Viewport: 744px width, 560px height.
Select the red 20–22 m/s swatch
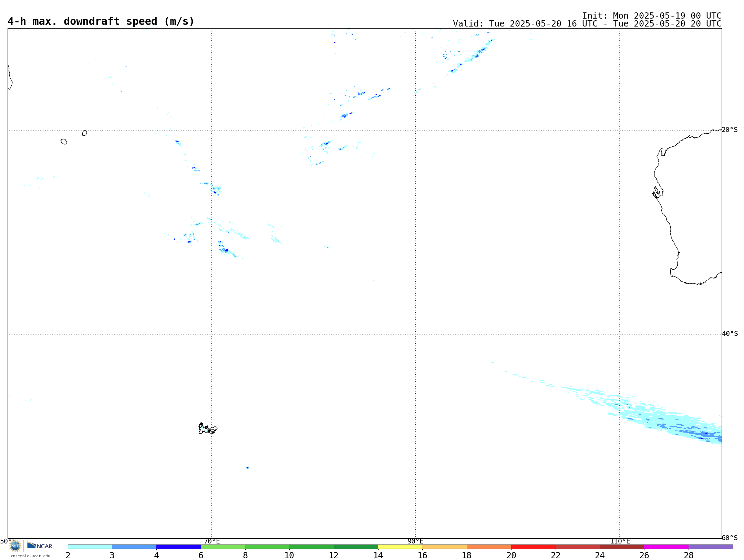(533, 547)
